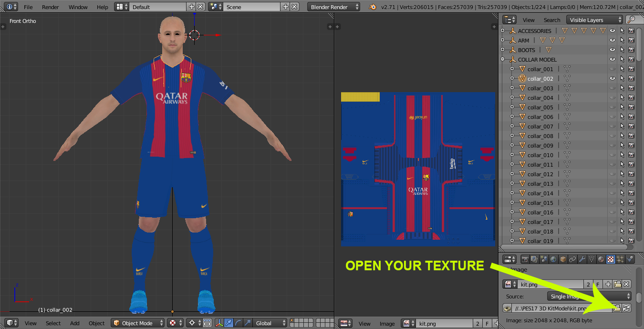Hide collar_002 using its eye icon
The height and width of the screenshot is (329, 644).
(x=613, y=79)
